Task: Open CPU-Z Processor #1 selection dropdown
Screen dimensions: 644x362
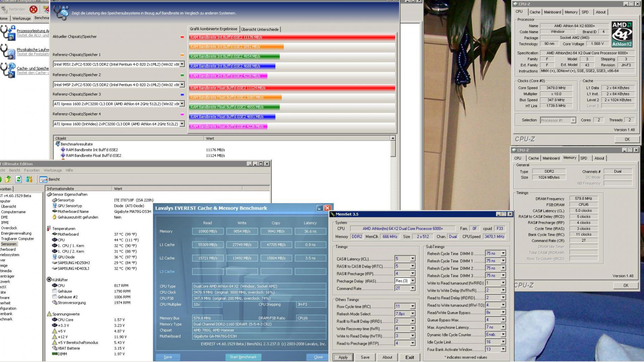Action: [x=573, y=120]
